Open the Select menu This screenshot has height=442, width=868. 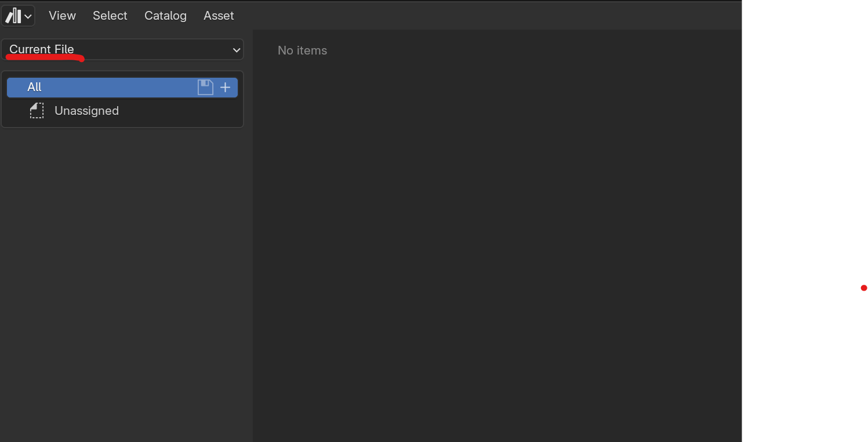(110, 16)
